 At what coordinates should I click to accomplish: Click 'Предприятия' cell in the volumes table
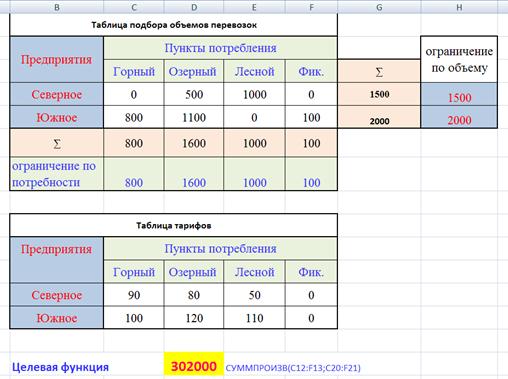click(x=57, y=60)
